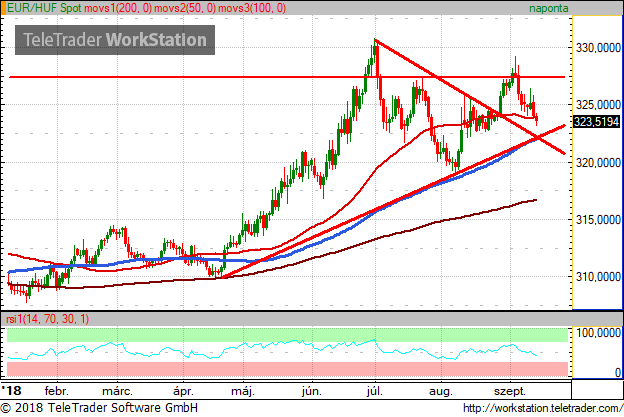Click the márc. month label
This screenshot has height=417, width=624.
(117, 391)
